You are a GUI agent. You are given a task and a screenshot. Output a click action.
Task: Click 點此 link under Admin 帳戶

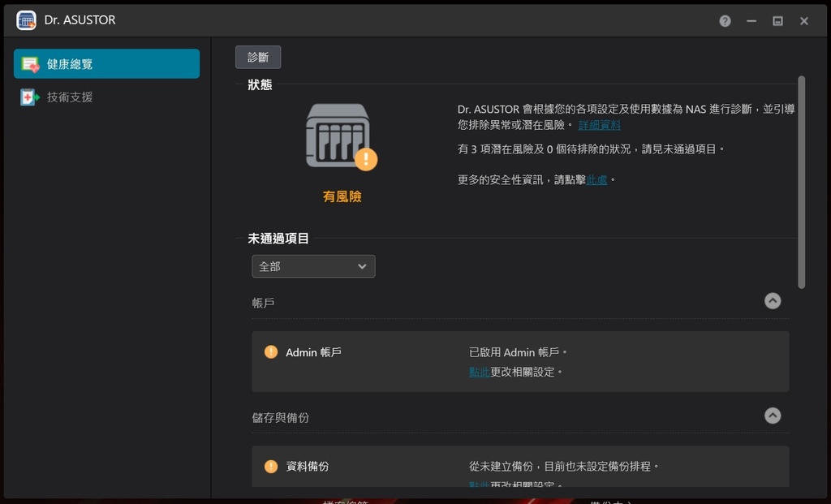[x=479, y=372]
